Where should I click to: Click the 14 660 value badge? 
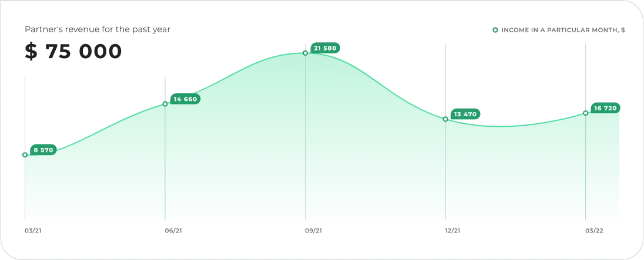(x=185, y=99)
